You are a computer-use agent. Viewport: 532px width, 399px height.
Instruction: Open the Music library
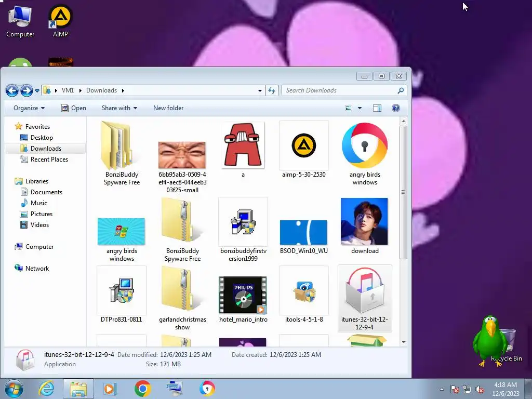pos(34,203)
